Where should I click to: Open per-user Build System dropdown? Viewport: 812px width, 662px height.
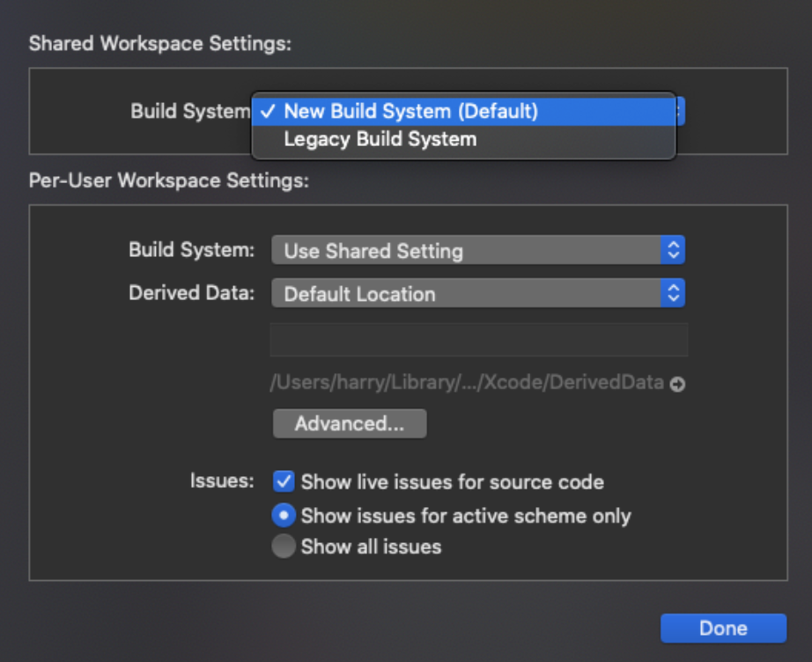[478, 251]
